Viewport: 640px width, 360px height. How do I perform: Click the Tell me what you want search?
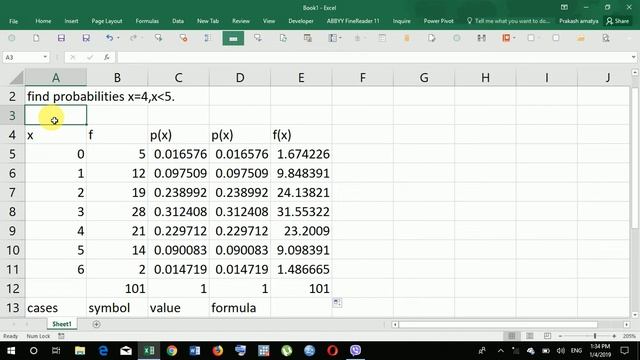[509, 21]
